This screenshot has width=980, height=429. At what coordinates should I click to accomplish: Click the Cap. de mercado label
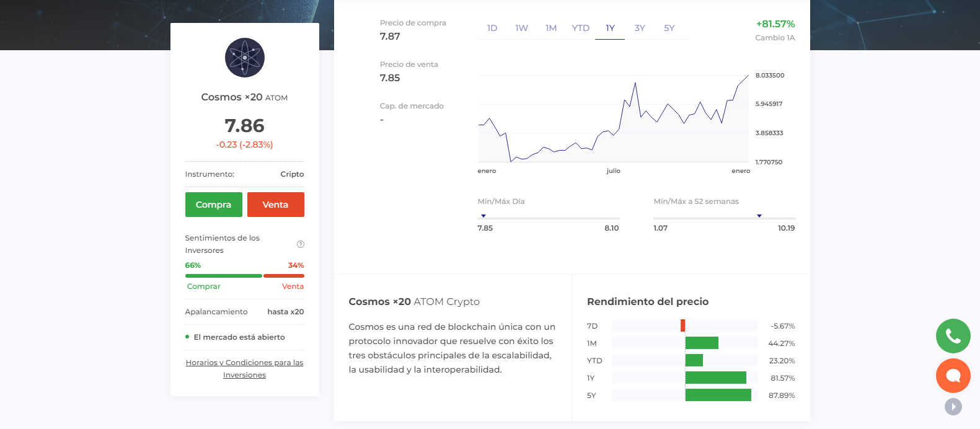pos(412,106)
